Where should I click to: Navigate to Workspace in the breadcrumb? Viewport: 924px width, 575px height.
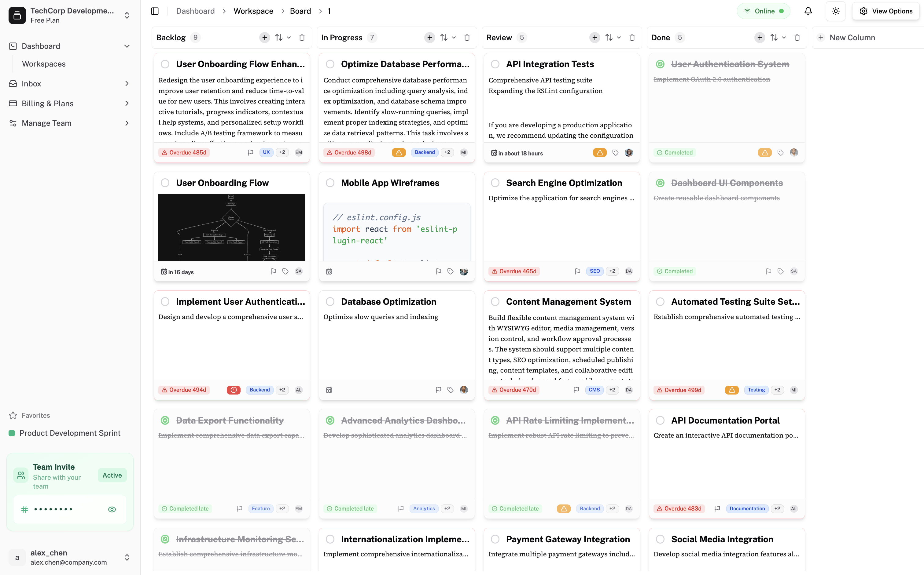pos(253,11)
